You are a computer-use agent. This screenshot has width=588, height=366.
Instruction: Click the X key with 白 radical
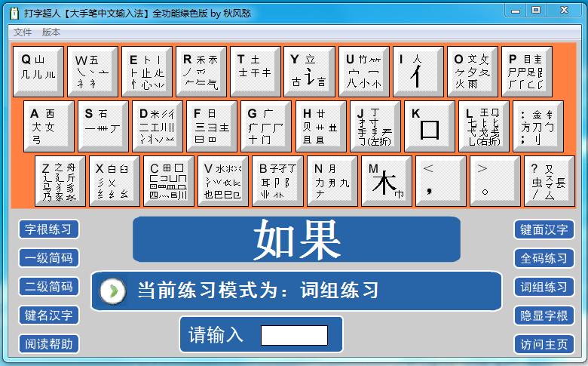(x=115, y=181)
